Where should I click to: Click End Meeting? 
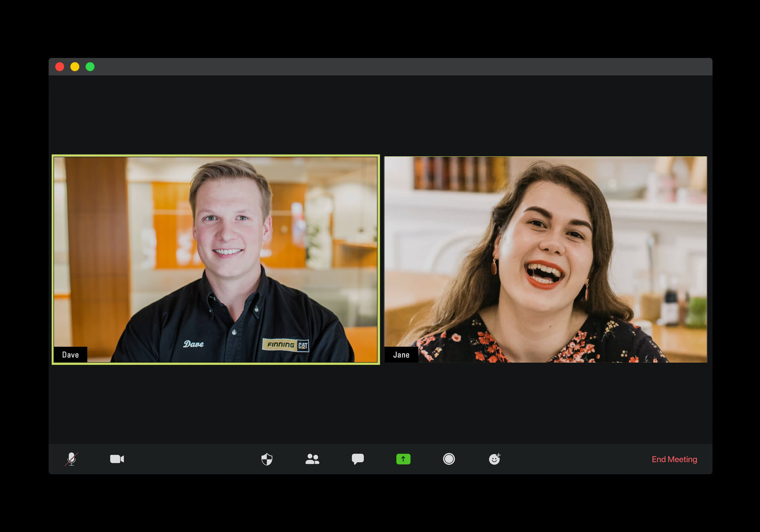click(x=674, y=459)
